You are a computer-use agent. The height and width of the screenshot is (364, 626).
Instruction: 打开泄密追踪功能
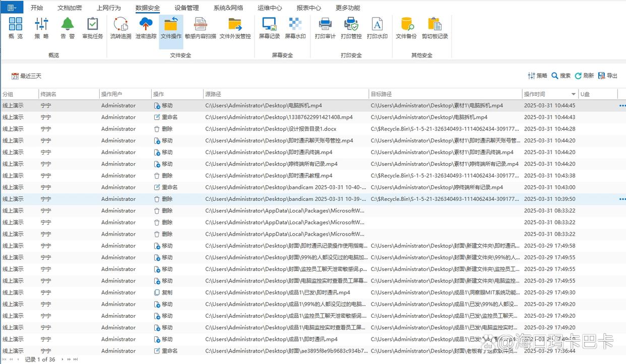click(146, 28)
